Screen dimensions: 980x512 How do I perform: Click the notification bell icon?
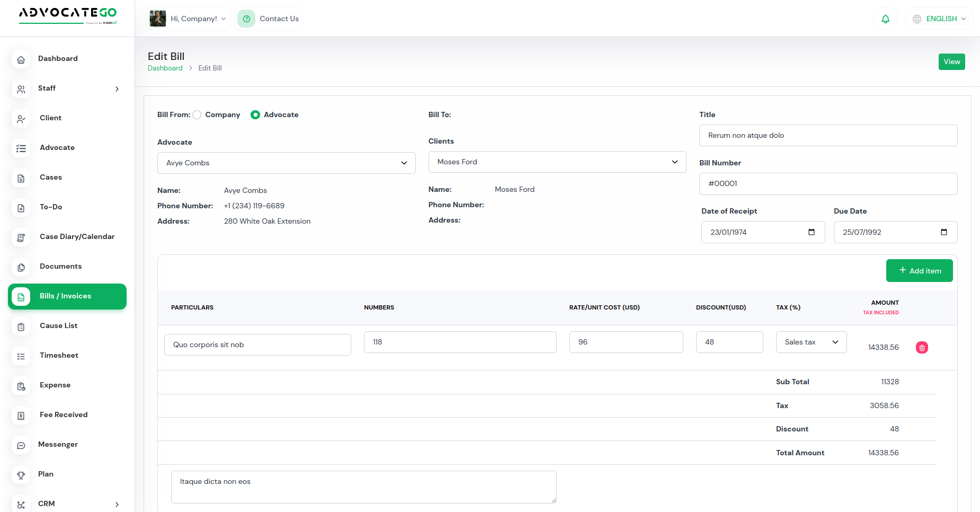tap(885, 19)
